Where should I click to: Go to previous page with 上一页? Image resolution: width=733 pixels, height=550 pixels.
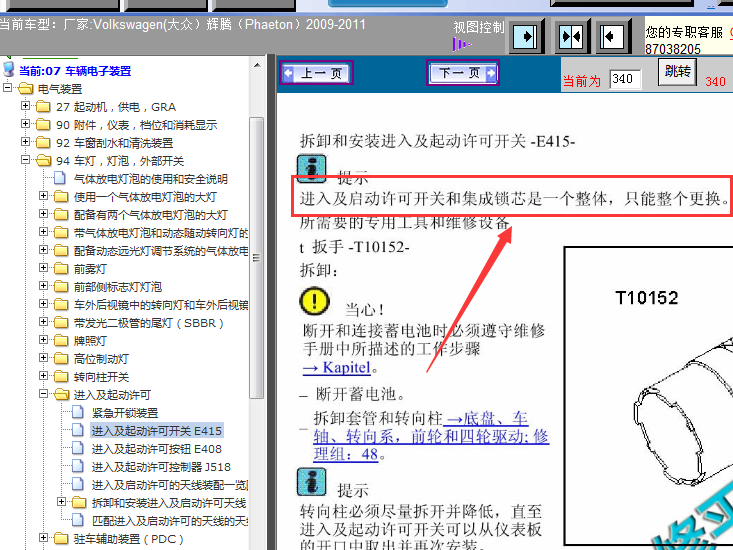click(316, 73)
